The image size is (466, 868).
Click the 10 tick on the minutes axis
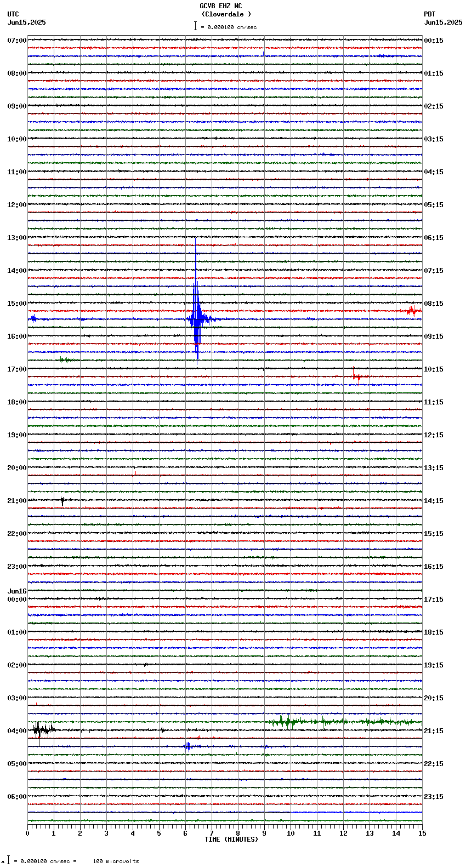[291, 833]
